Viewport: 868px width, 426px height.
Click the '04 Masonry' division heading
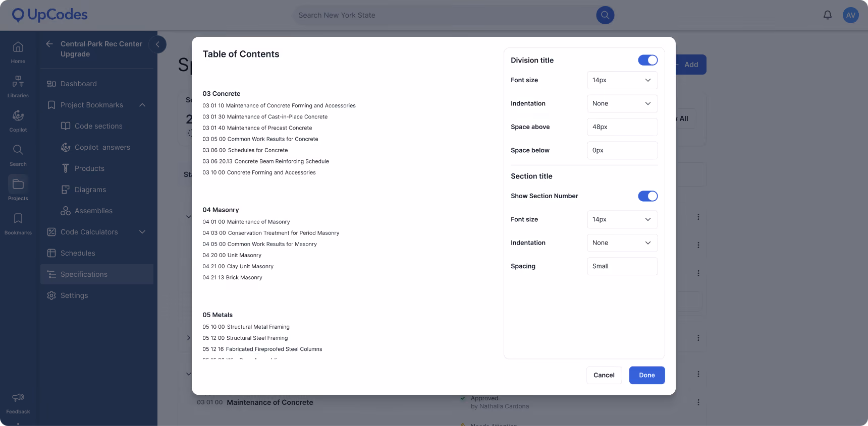pyautogui.click(x=221, y=210)
